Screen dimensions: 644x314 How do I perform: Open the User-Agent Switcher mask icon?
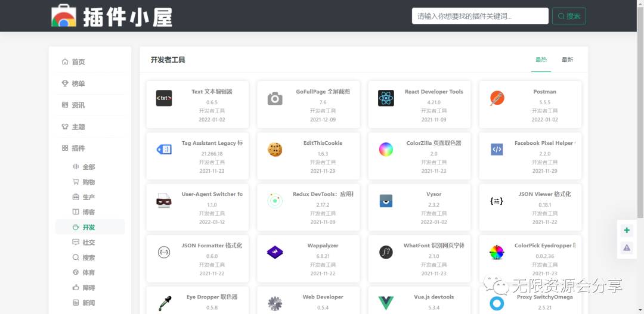(163, 201)
